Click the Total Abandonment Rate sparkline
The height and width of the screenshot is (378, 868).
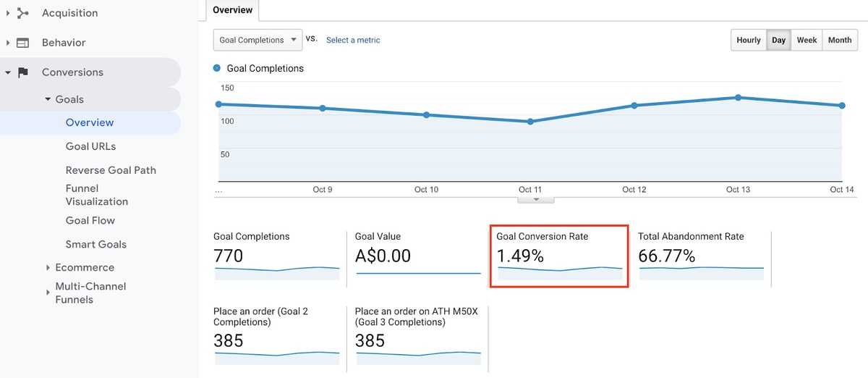[x=702, y=273]
